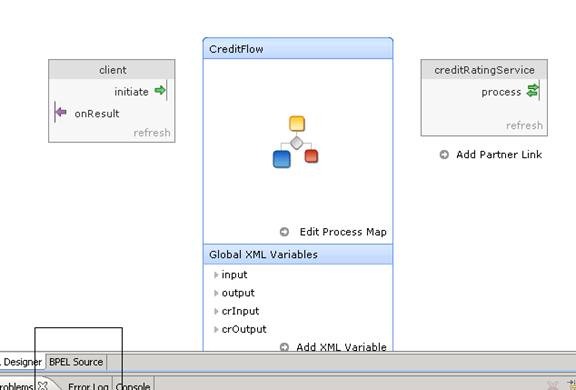Click the Add Partner Link arrow icon
The height and width of the screenshot is (390, 576).
(x=444, y=155)
